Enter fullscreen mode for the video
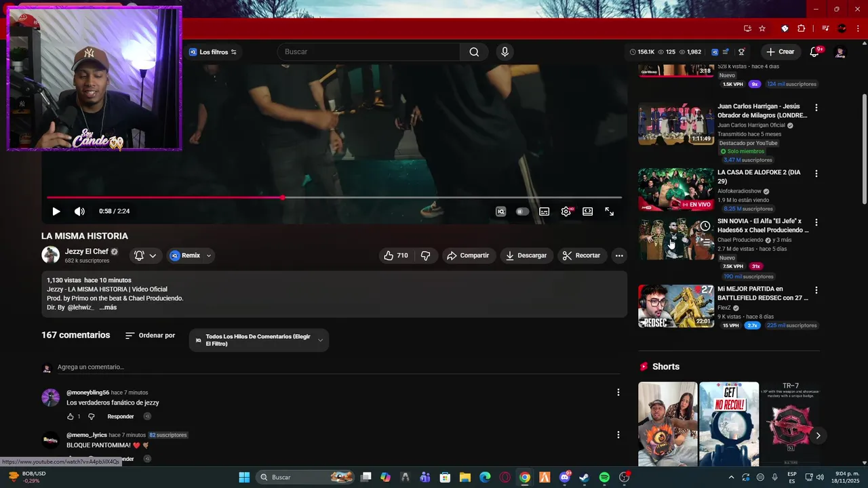868x488 pixels. [610, 211]
